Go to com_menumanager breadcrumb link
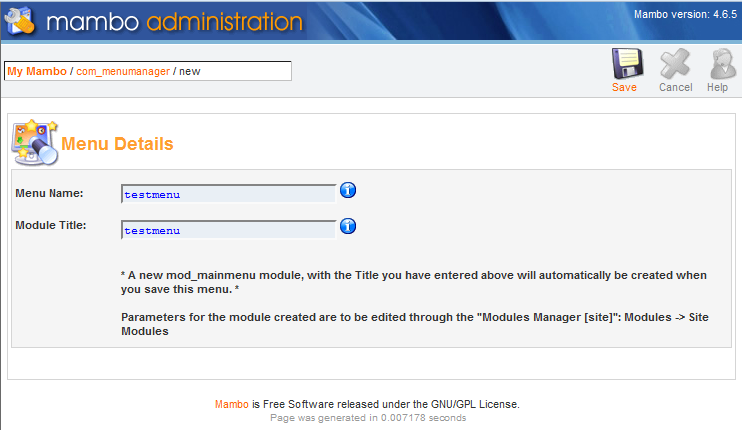This screenshot has height=430, width=742. click(x=123, y=71)
